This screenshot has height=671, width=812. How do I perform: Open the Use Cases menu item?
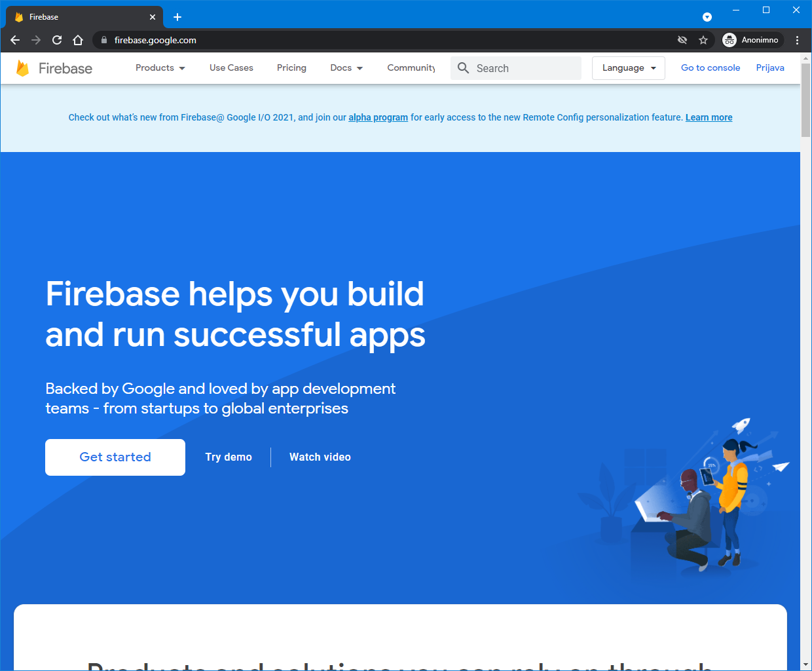(231, 68)
